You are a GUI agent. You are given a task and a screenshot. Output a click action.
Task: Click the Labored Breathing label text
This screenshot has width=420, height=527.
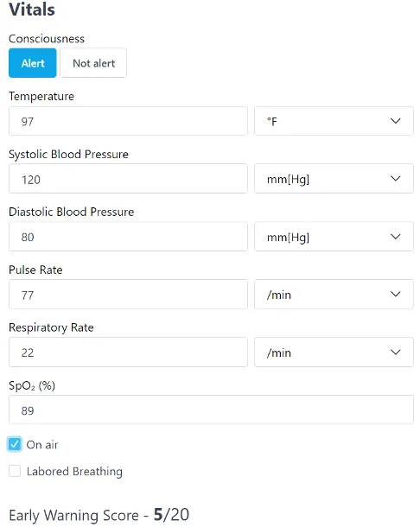tap(74, 472)
